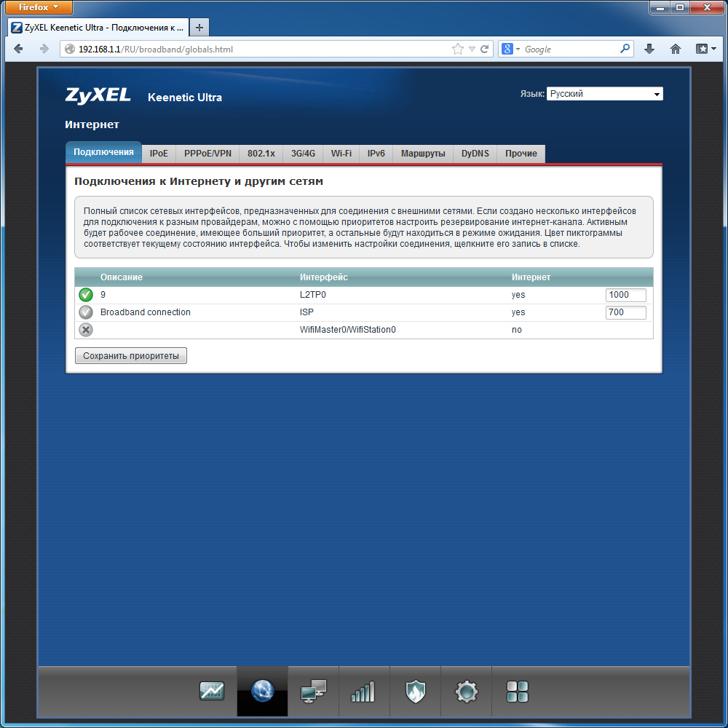The width and height of the screenshot is (728, 728).
Task: Click the Internet globe icon in bottom bar
Action: (x=262, y=691)
